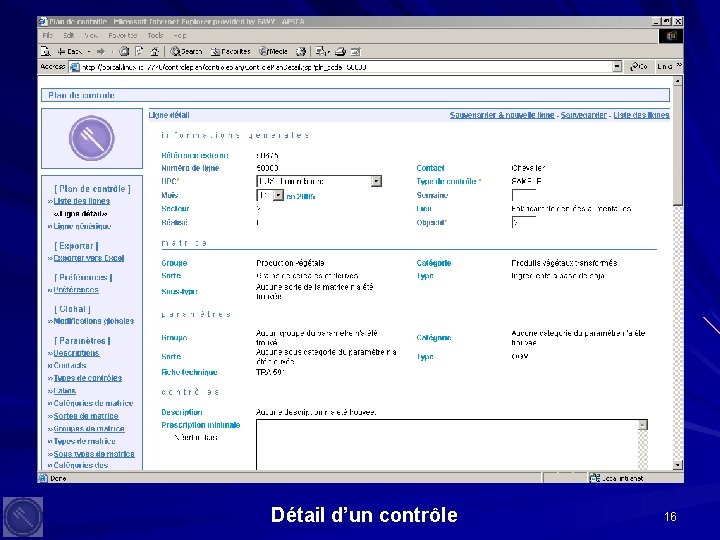Click the Back arrow toolbar button
The width and height of the screenshot is (720, 540).
click(69, 51)
